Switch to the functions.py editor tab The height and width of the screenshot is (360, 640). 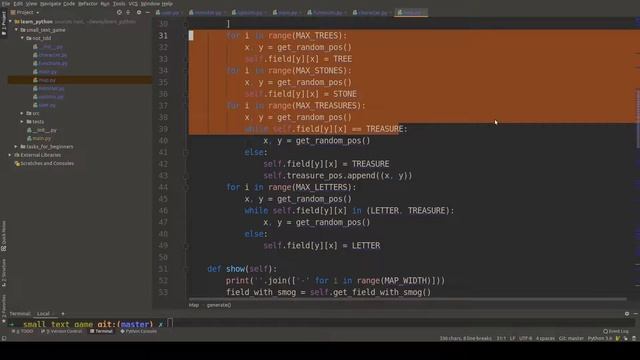click(x=327, y=13)
